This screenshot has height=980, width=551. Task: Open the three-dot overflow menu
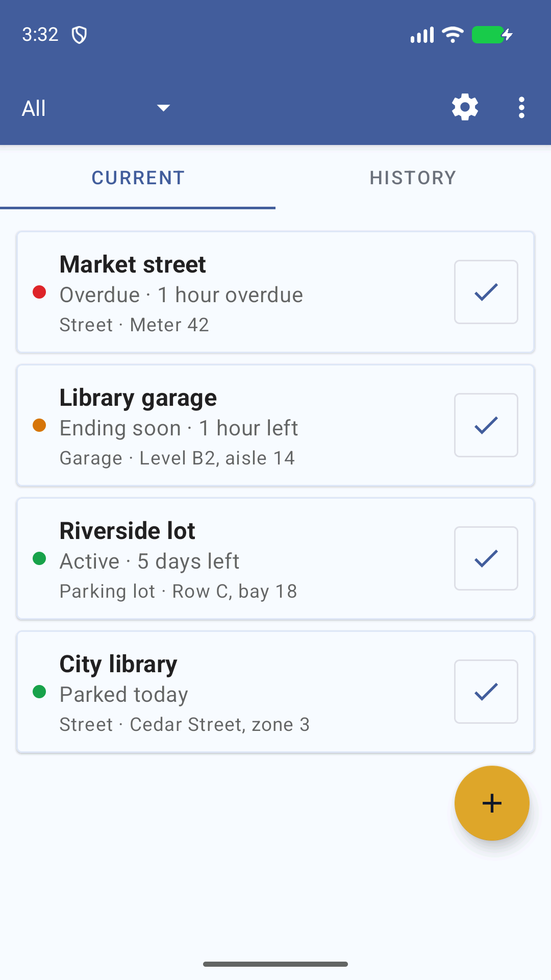(521, 108)
